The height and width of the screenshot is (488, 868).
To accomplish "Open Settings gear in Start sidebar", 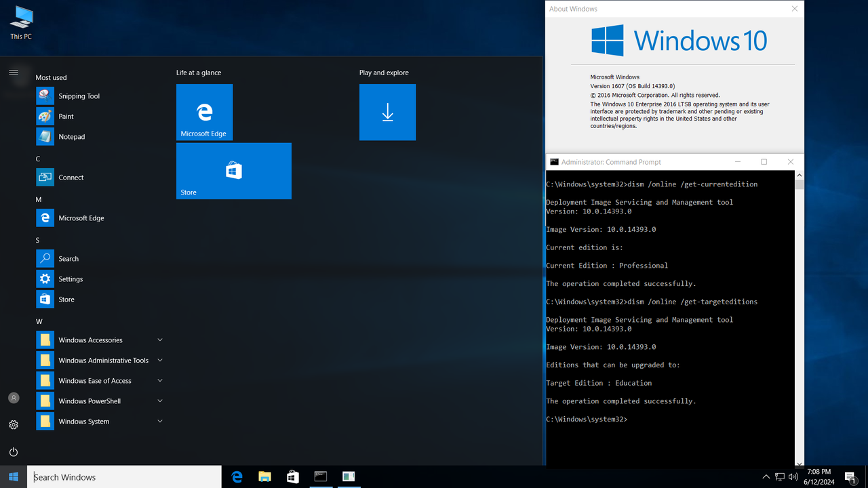I will pyautogui.click(x=14, y=425).
